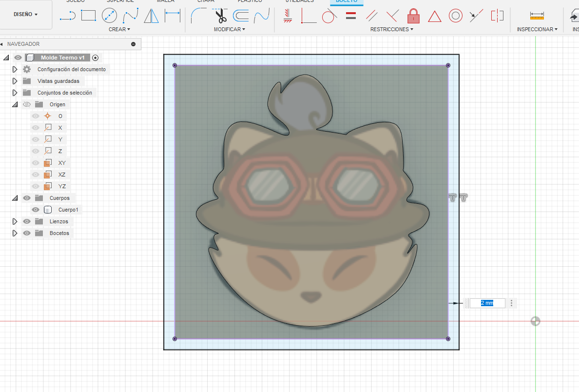The width and height of the screenshot is (579, 392).
Task: Select the Spline sketch tool
Action: [x=130, y=16]
